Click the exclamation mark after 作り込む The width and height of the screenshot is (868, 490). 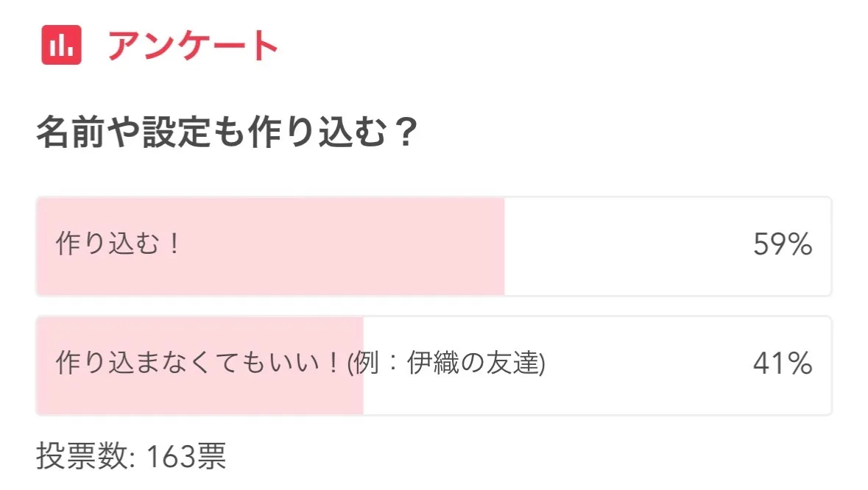[x=174, y=244]
